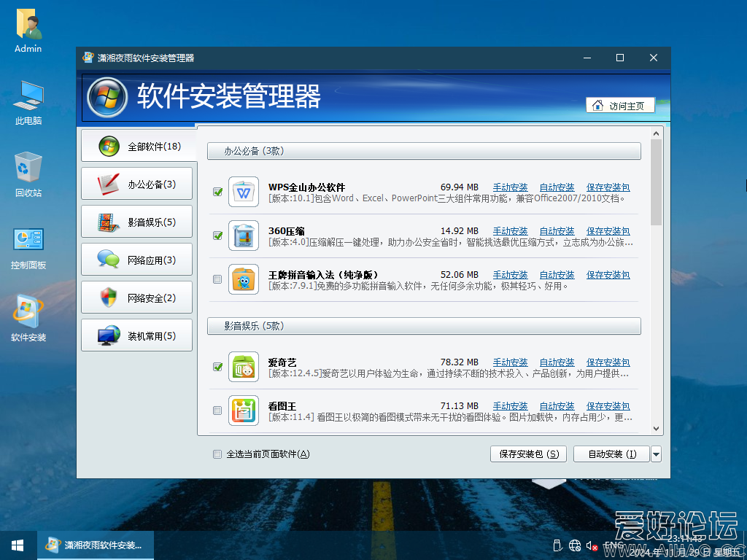Click 保存安装包 link for 360压缩

608,231
